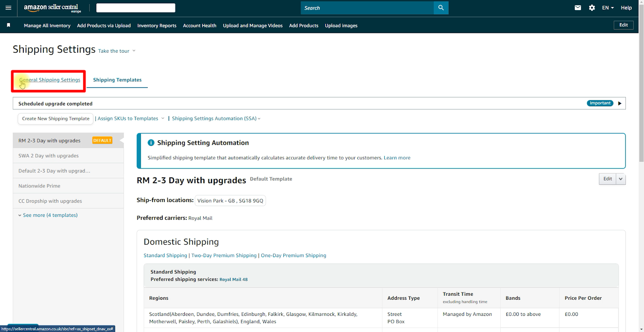644x332 pixels.
Task: Jump to Two-Day Premium Shipping link
Action: pos(224,256)
